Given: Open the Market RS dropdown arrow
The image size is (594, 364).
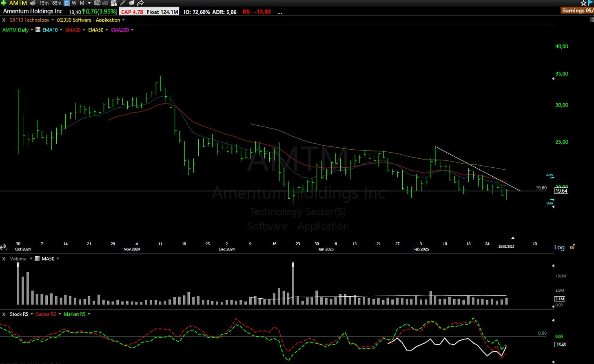Looking at the screenshot, I should coord(89,314).
